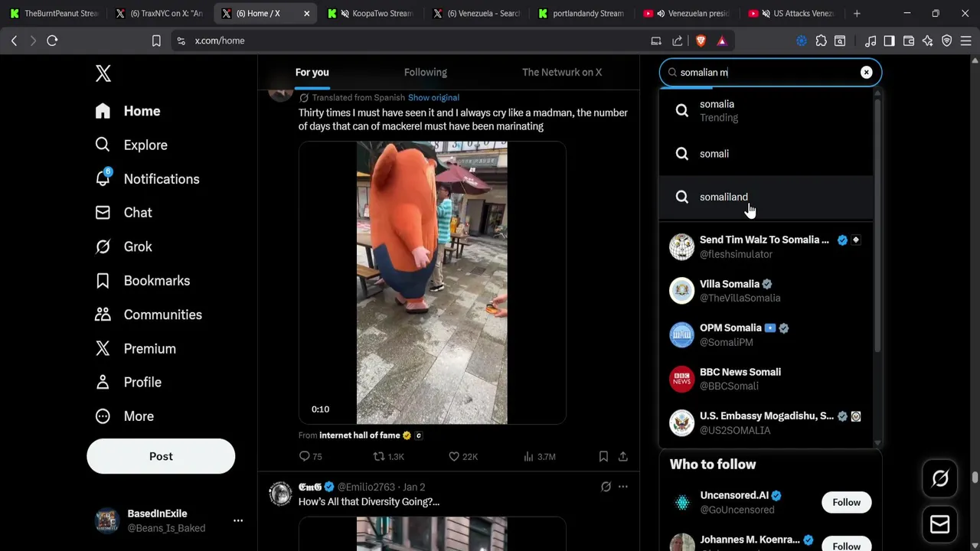Clear the search query text
This screenshot has height=551, width=980.
(x=866, y=73)
